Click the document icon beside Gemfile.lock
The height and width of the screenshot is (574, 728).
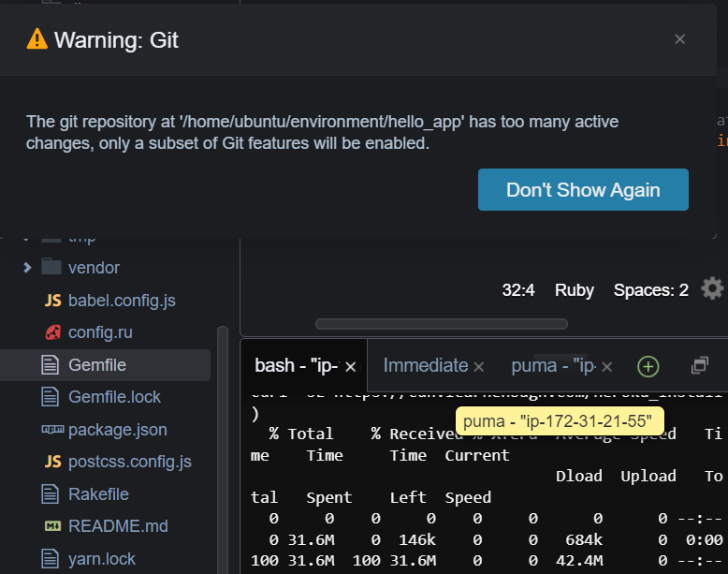(51, 397)
